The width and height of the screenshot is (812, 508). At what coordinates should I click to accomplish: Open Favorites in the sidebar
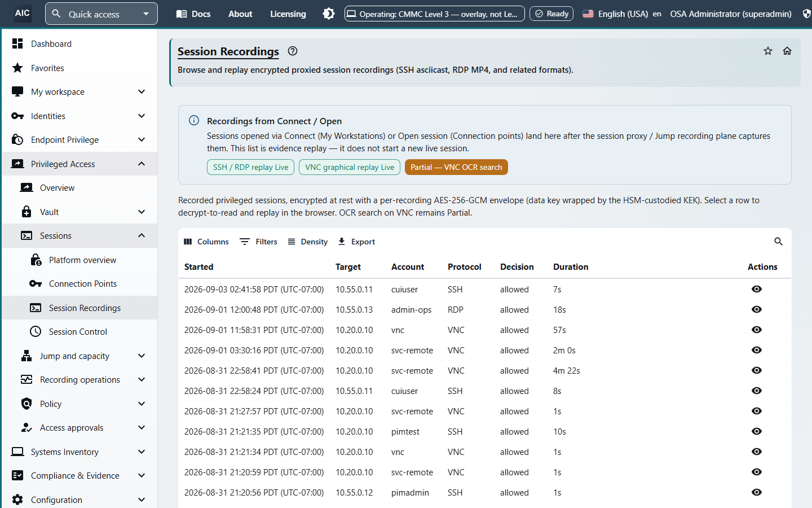[x=80, y=68]
